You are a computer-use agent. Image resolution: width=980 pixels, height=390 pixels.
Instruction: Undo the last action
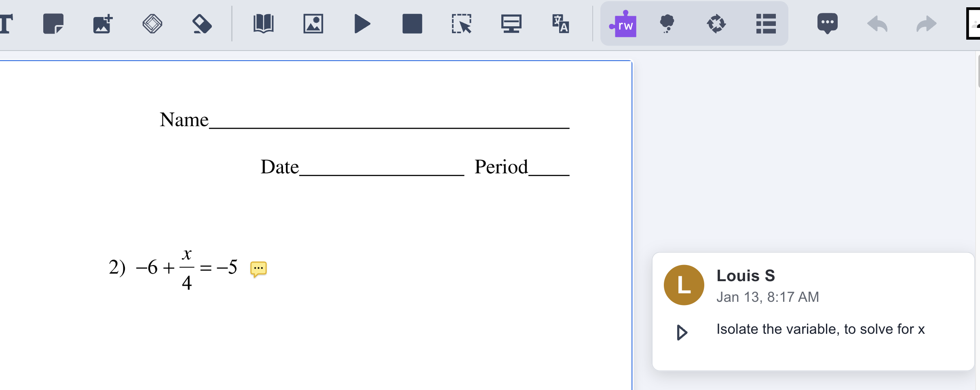click(x=877, y=24)
